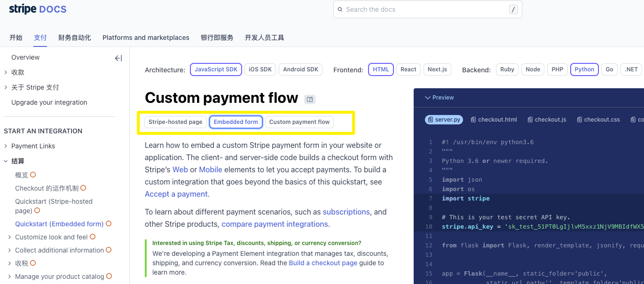This screenshot has width=644, height=284.
Task: Open the 开始 top nav tab
Action: tap(16, 38)
